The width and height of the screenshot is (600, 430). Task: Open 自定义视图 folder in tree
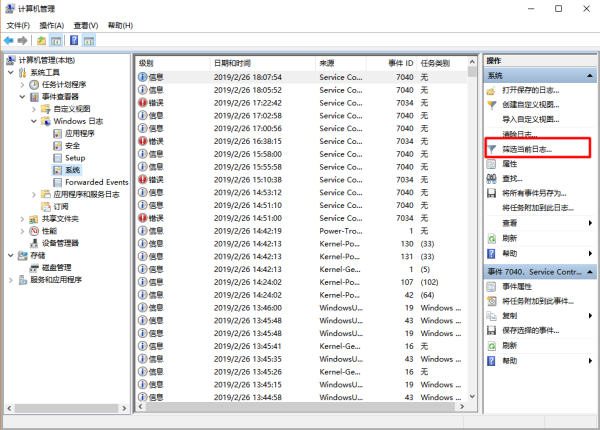[x=72, y=109]
